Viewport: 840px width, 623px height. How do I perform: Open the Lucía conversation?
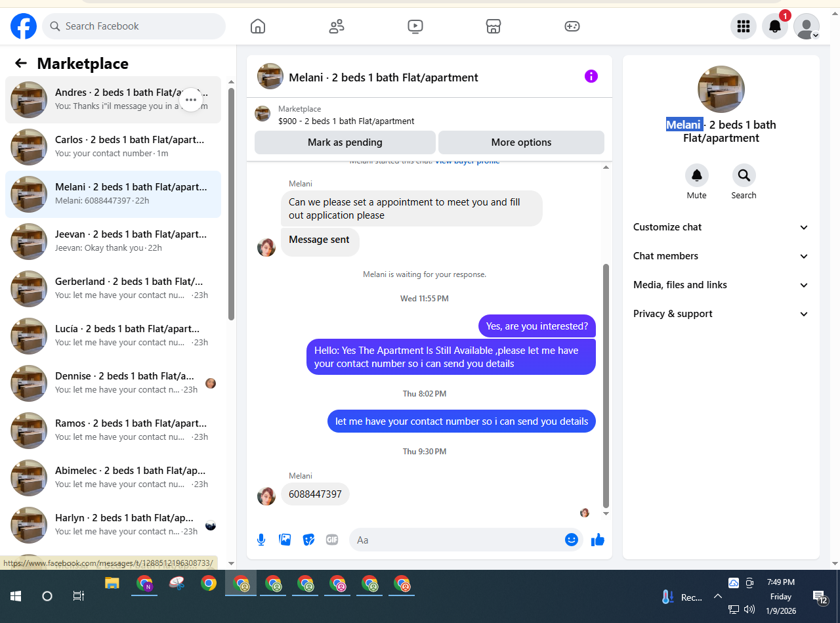(x=113, y=336)
